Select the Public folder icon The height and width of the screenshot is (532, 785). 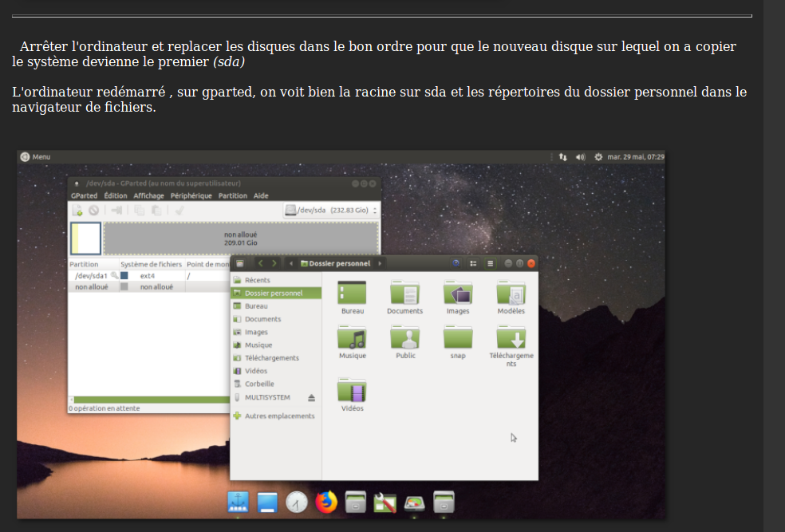(x=404, y=337)
